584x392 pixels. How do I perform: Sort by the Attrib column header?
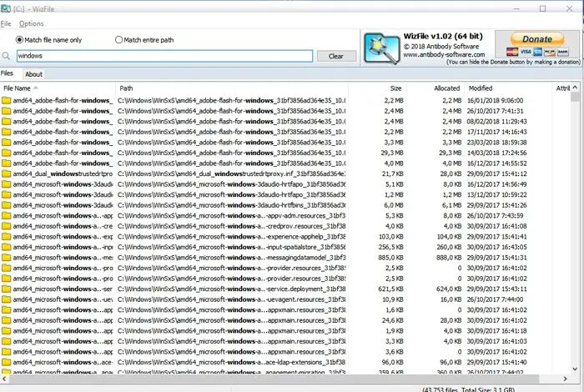[x=561, y=88]
